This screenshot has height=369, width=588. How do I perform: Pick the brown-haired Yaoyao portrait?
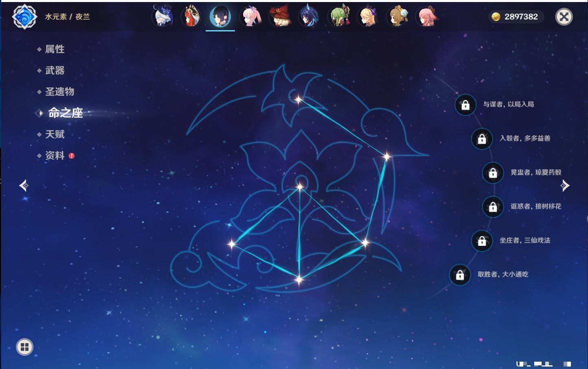tap(397, 16)
